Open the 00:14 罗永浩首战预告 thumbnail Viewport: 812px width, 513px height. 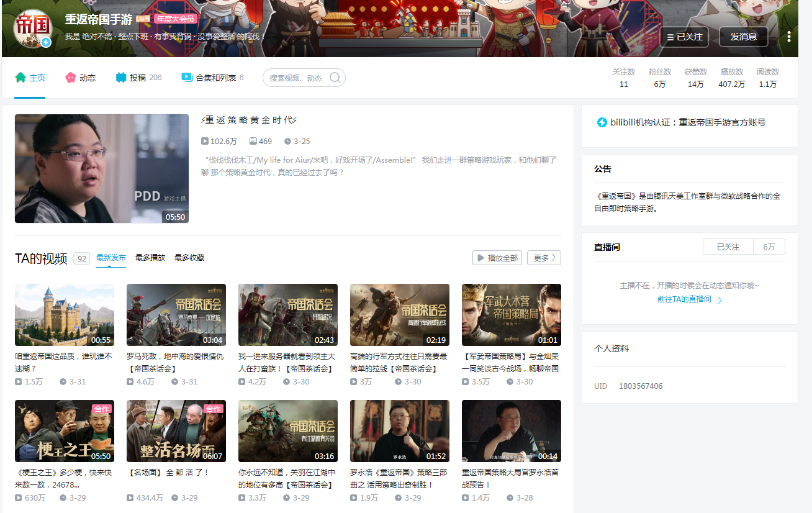(512, 431)
